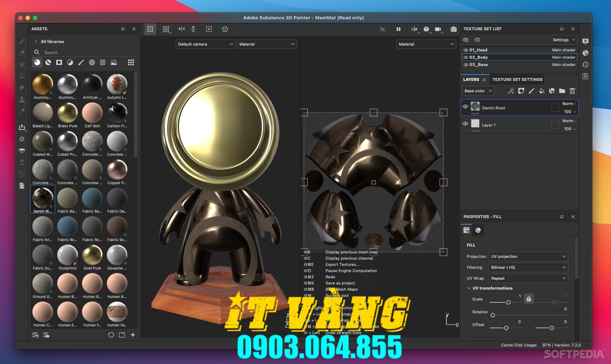Add a new fill layer
Image resolution: width=611 pixels, height=364 pixels.
coord(542,91)
